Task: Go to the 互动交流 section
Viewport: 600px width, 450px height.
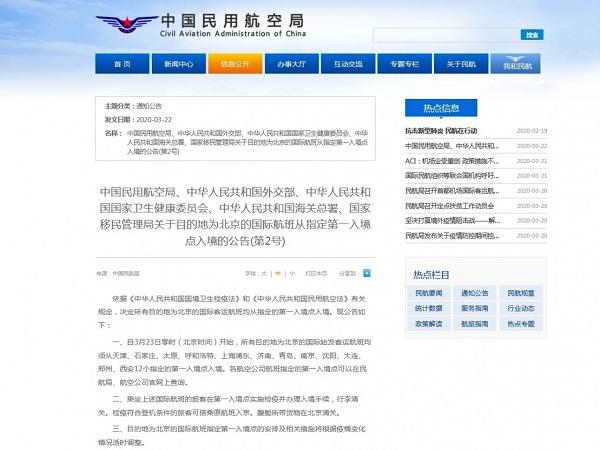Action: [x=348, y=64]
